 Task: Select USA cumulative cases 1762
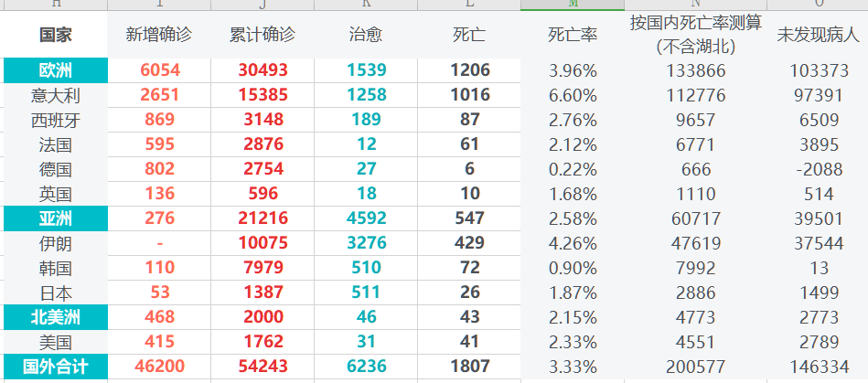click(x=263, y=342)
